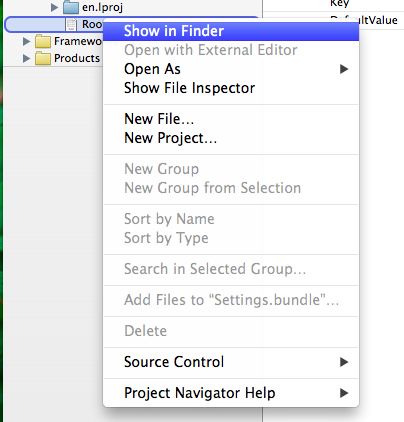Image resolution: width=404 pixels, height=422 pixels.
Task: Open the Open As submenu
Action: click(231, 69)
